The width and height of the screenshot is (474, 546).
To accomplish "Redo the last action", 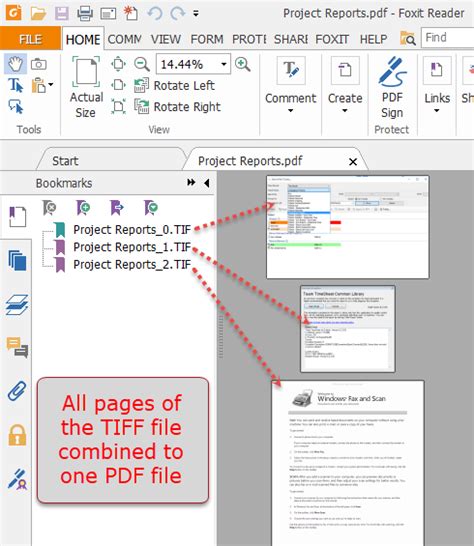I will (x=178, y=14).
